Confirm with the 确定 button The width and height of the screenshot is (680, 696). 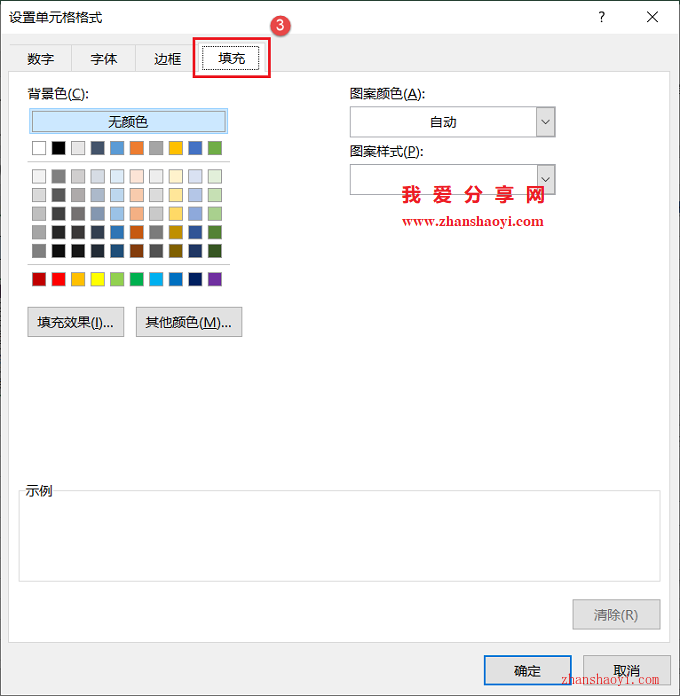(x=527, y=670)
